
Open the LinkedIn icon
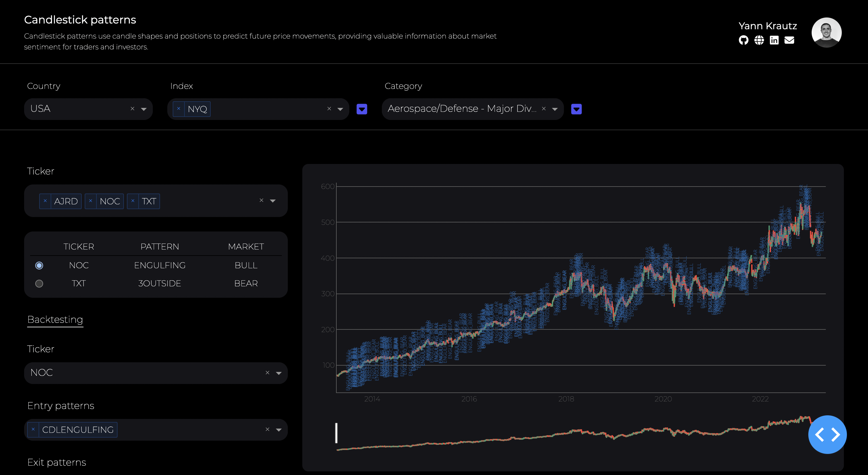click(x=774, y=40)
